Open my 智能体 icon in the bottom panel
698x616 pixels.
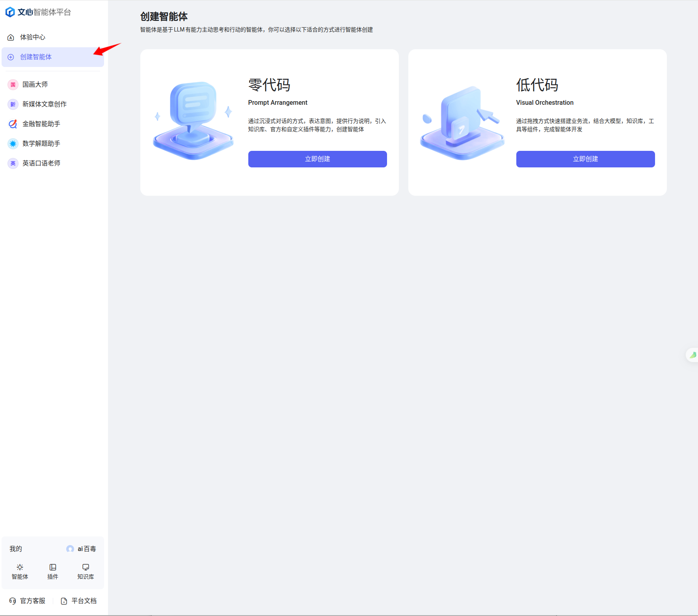pyautogui.click(x=20, y=567)
